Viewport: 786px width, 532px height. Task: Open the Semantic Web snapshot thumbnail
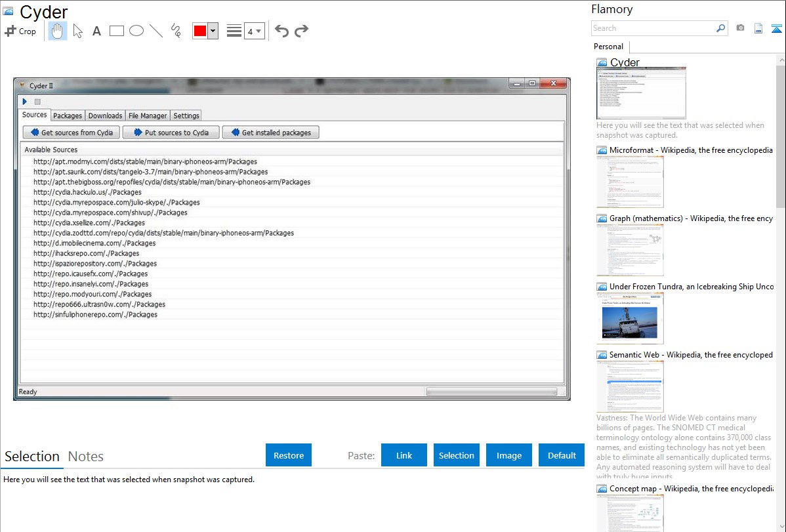pyautogui.click(x=630, y=386)
